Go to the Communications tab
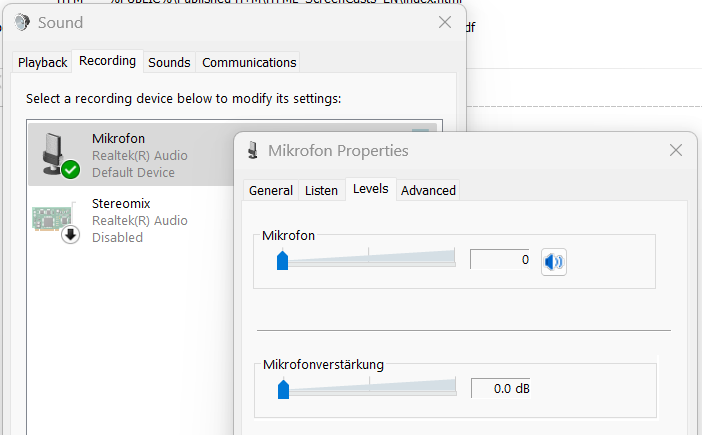Screen dimensions: 702x435 (249, 62)
